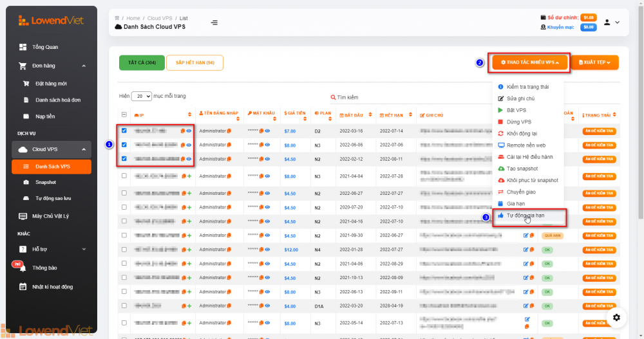This screenshot has width=644, height=339.
Task: Click the home icon in breadcrumb
Action: click(117, 18)
